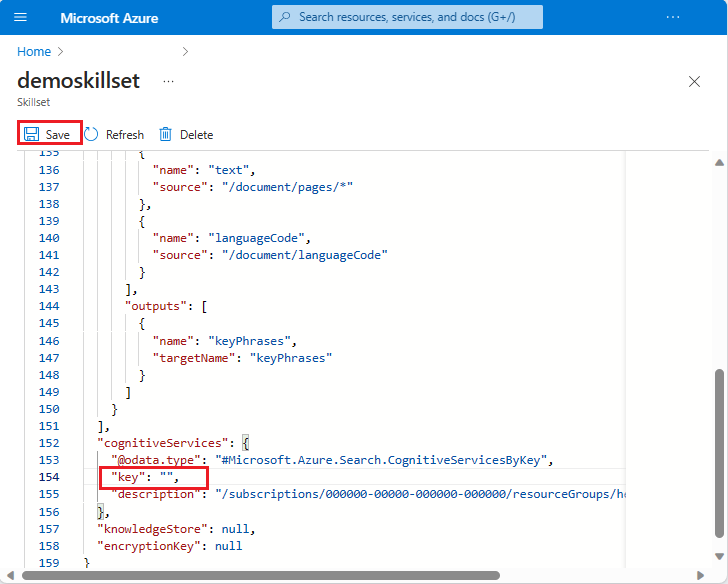Click the Skillset subtitle text

coord(33,102)
